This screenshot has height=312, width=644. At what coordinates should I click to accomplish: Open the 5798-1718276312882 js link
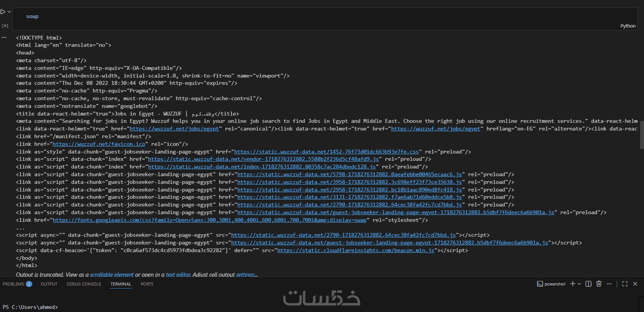tap(350, 174)
